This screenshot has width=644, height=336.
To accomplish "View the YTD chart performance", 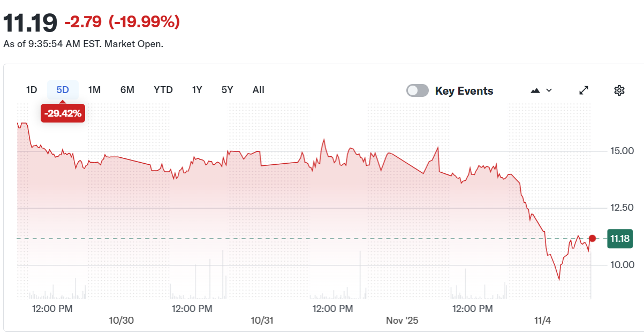I will coord(163,90).
